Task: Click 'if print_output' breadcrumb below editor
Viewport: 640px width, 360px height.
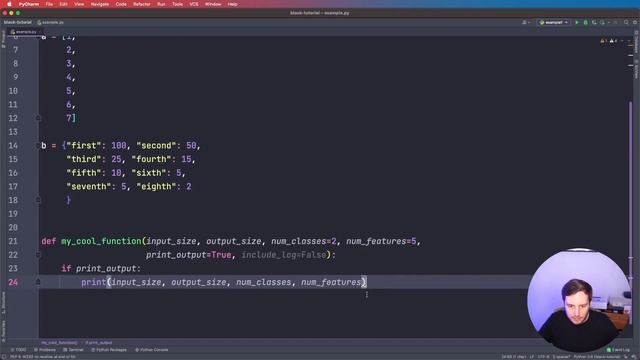Action: pos(98,342)
